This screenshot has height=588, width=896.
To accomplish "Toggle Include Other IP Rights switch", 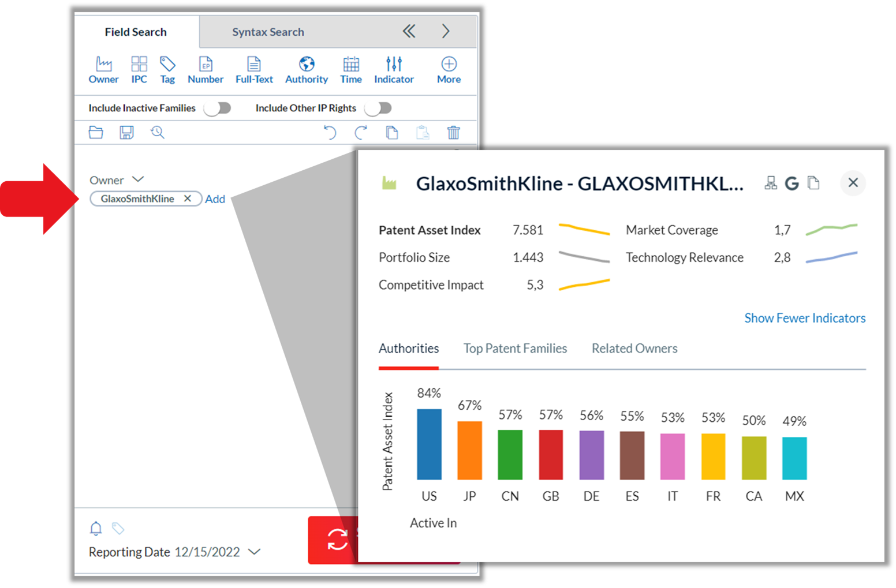I will (x=378, y=108).
